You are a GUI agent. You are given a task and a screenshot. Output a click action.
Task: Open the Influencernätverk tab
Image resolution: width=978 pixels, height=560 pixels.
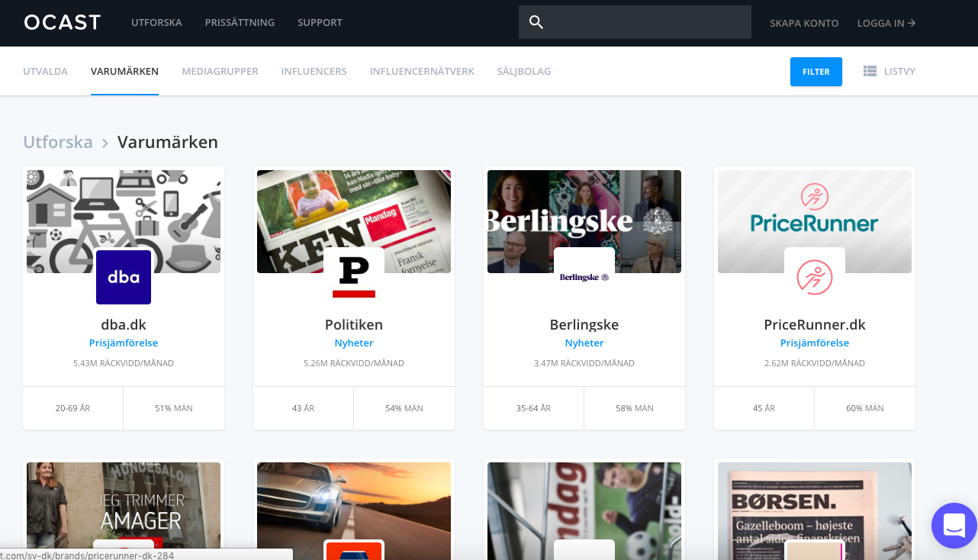tap(422, 71)
